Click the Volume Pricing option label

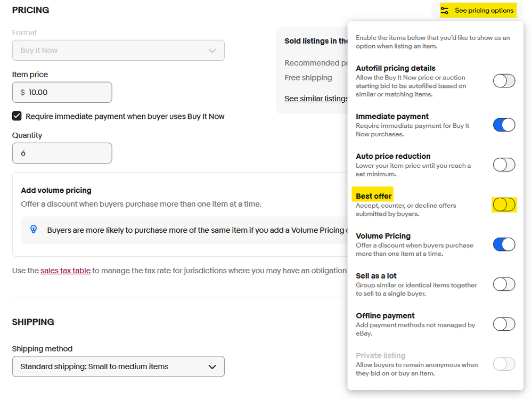pyautogui.click(x=383, y=236)
